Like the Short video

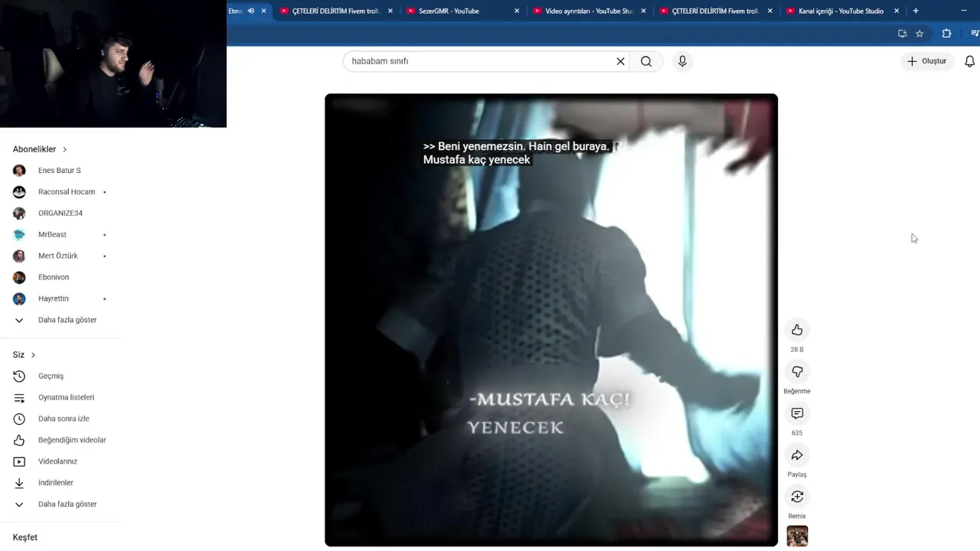[797, 330]
